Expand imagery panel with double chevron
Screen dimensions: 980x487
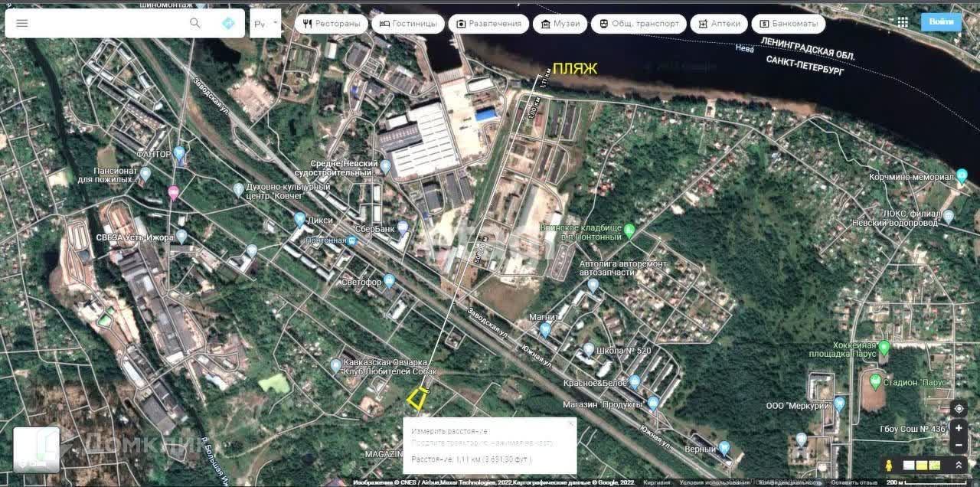(959, 465)
